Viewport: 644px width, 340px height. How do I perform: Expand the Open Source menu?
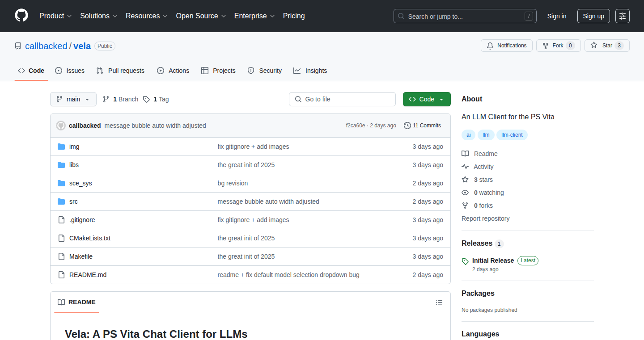(x=201, y=16)
